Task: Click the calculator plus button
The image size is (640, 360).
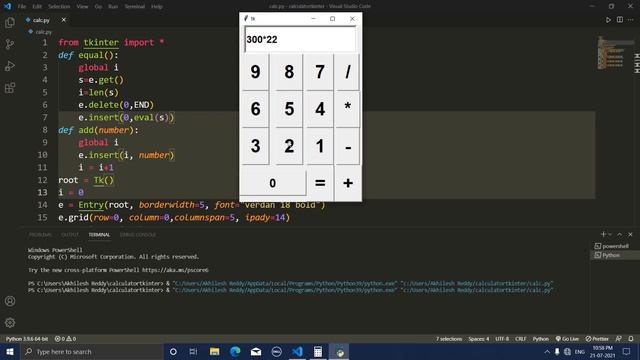Action: tap(347, 183)
